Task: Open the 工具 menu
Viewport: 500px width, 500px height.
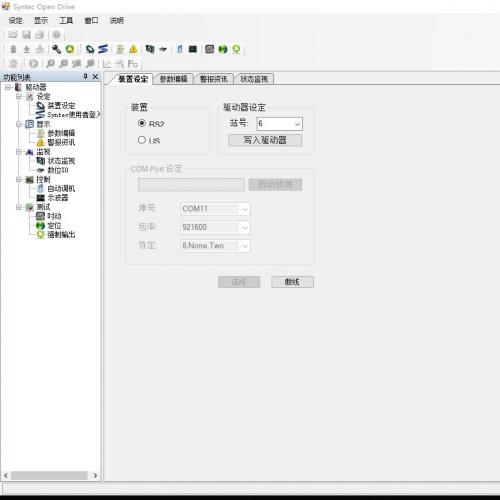Action: pyautogui.click(x=66, y=21)
